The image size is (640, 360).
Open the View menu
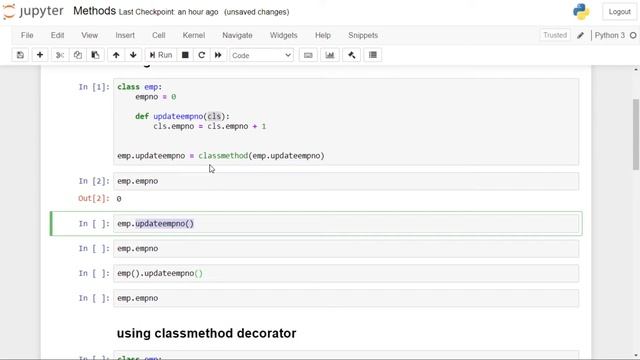click(x=89, y=36)
